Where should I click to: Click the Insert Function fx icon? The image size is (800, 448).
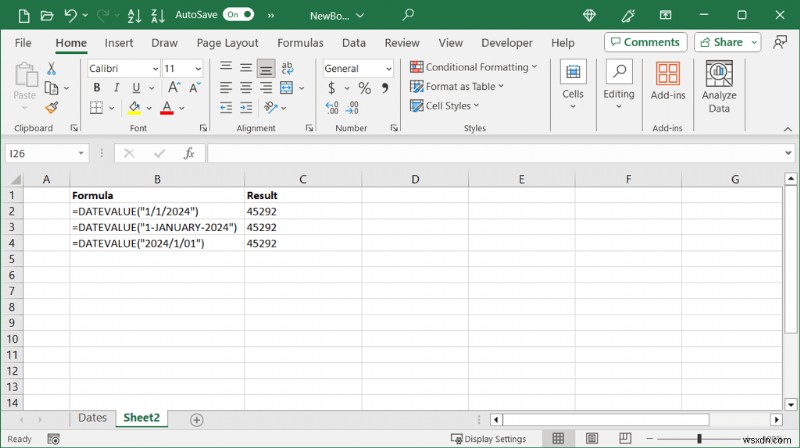click(189, 153)
